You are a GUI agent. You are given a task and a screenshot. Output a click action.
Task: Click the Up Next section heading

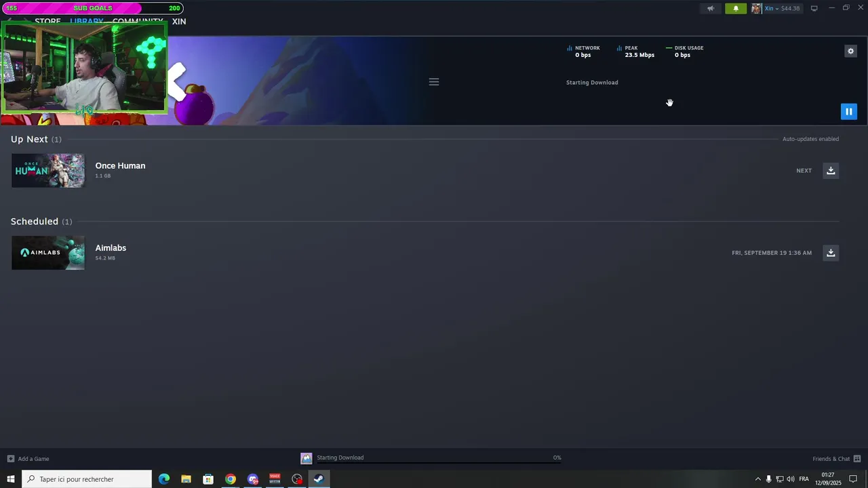pyautogui.click(x=29, y=139)
